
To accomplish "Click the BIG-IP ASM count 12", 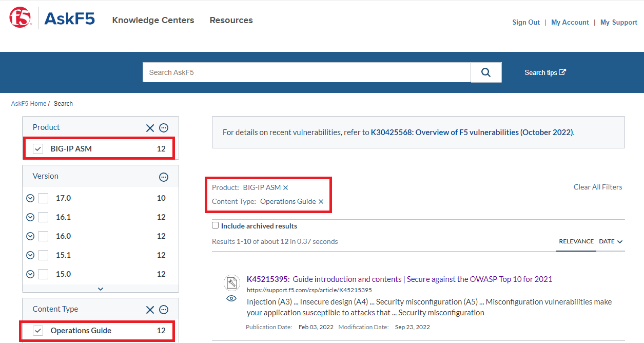I will (x=161, y=149).
